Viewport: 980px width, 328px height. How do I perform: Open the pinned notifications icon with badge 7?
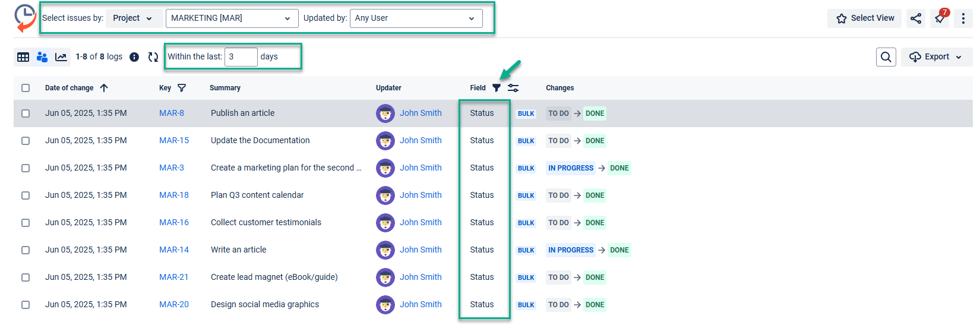941,17
